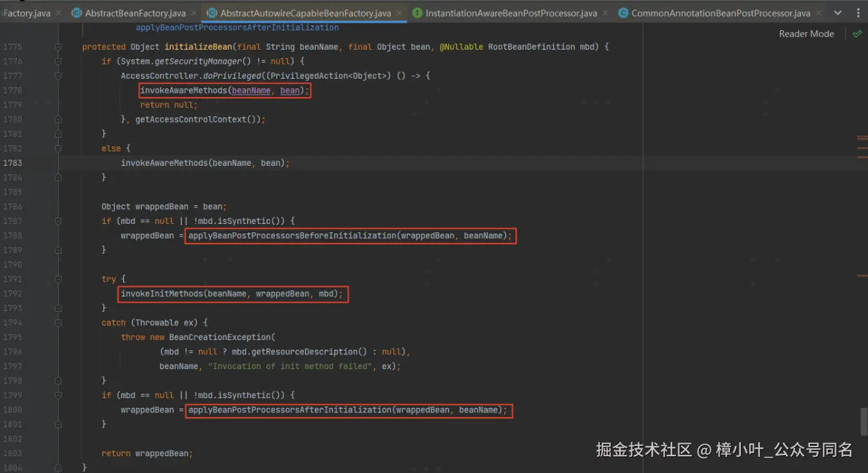
Task: Click the fold end marker at line 1798
Action: click(x=58, y=381)
